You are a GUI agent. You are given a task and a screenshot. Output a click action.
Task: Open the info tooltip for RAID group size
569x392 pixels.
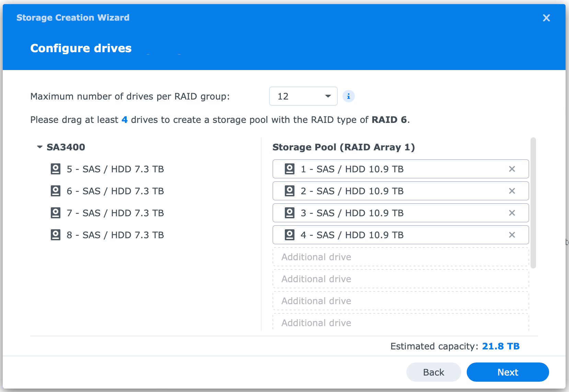pos(349,96)
